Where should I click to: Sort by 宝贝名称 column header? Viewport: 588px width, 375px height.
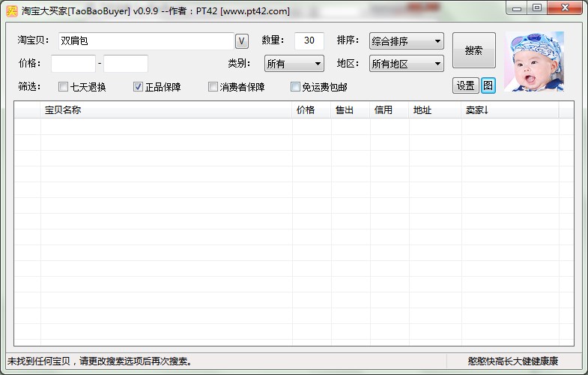tap(166, 110)
